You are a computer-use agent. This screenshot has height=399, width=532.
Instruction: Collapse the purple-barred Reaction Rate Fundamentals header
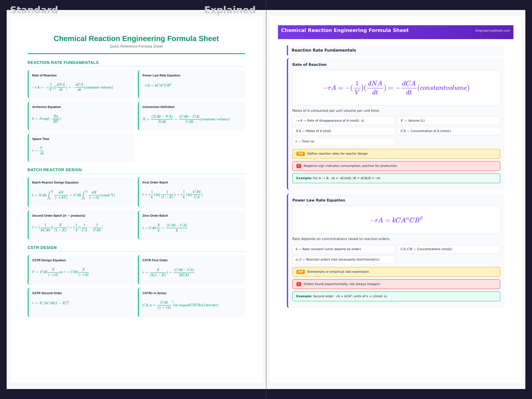(x=396, y=50)
